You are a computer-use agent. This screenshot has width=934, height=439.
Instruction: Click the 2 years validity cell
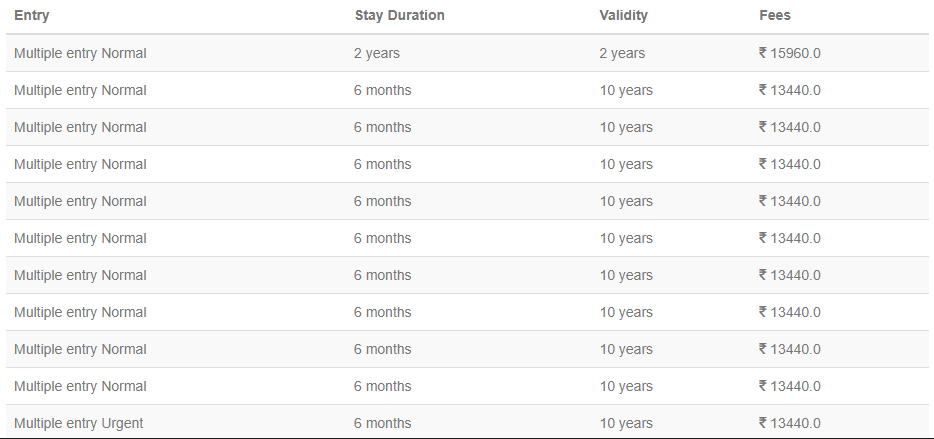[622, 53]
